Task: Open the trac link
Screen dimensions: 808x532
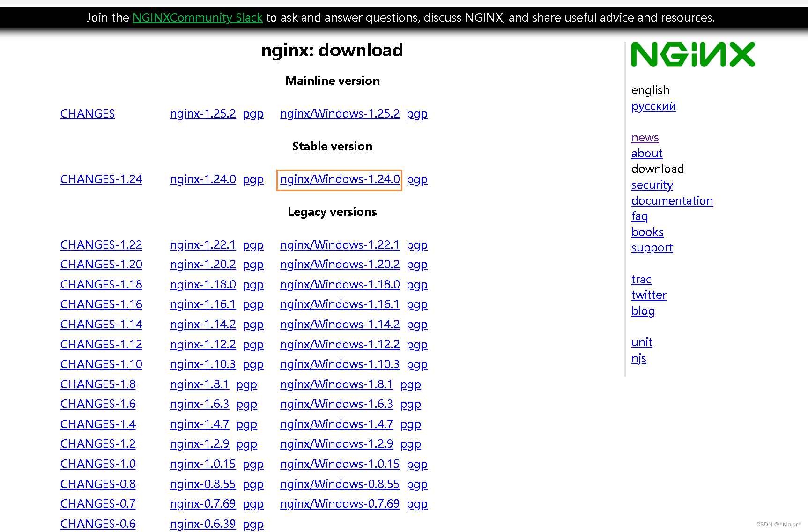Action: (x=641, y=280)
